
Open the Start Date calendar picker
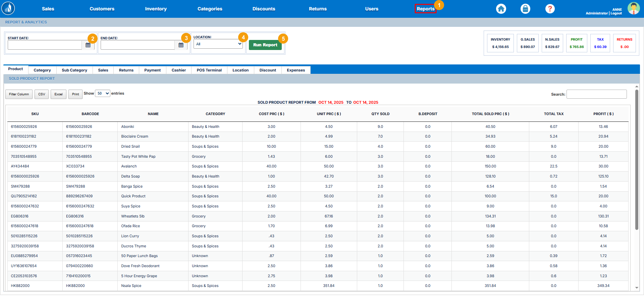click(x=88, y=45)
